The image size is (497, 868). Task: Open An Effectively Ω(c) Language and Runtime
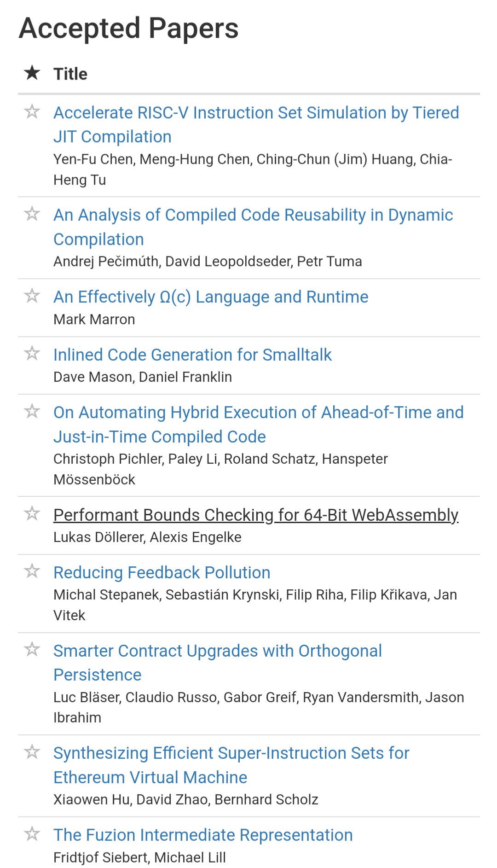(x=211, y=297)
